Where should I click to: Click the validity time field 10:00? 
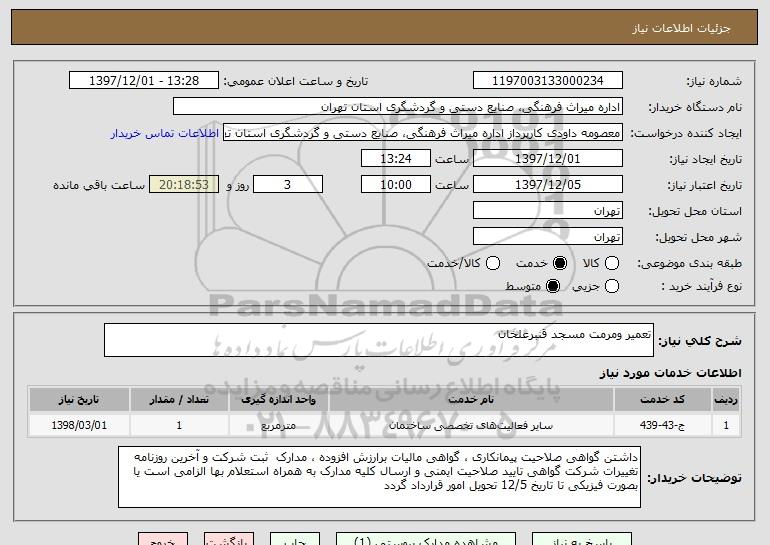click(396, 185)
